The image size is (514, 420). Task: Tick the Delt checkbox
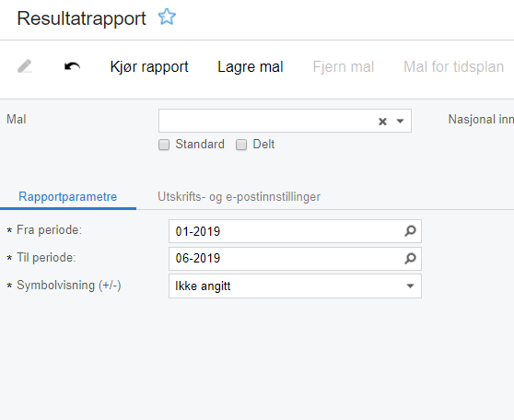pos(241,145)
